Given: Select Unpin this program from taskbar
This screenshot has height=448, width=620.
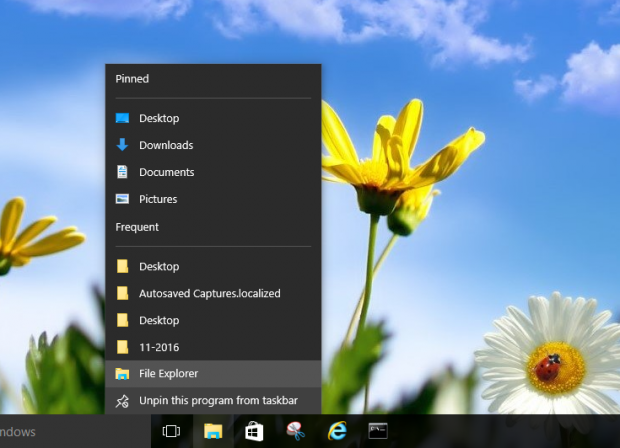Looking at the screenshot, I should click(x=217, y=401).
